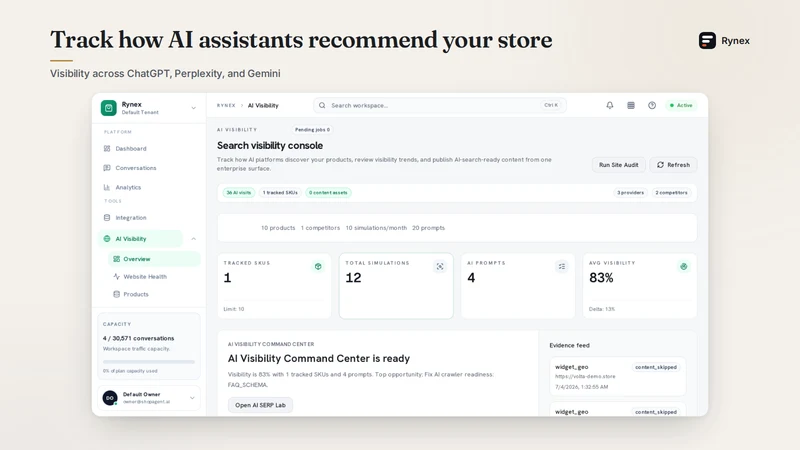Click '10 simulations/month' text
This screenshot has width=800, height=450.
coord(376,228)
